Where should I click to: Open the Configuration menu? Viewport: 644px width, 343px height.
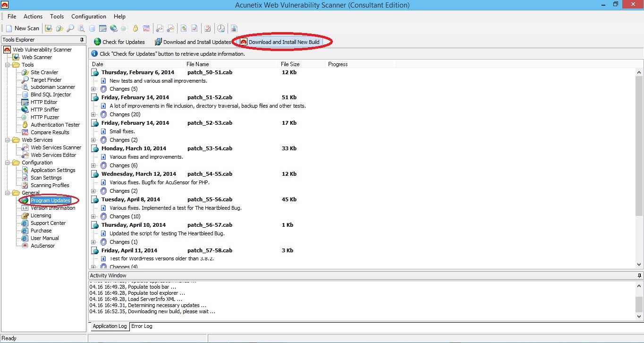coord(89,17)
